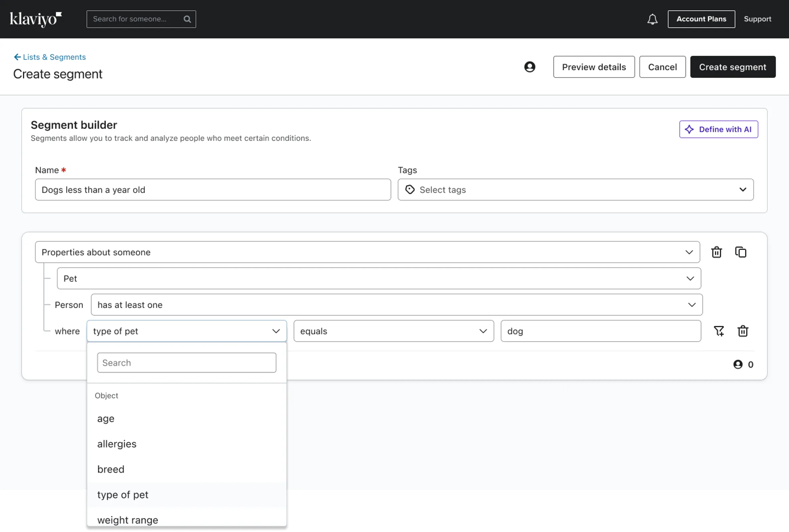This screenshot has width=789, height=532.
Task: Delete the Properties about someone condition
Action: click(x=716, y=252)
